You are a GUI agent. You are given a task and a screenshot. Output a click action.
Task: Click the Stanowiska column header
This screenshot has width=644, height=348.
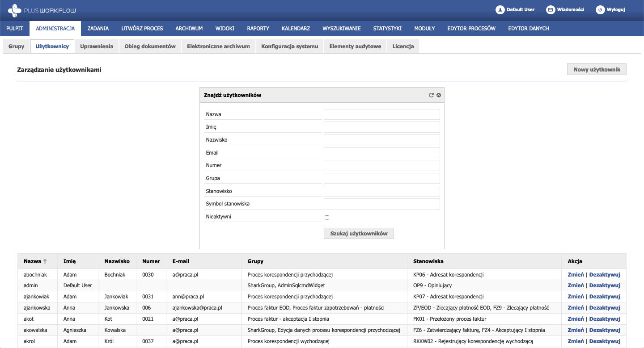pyautogui.click(x=484, y=261)
